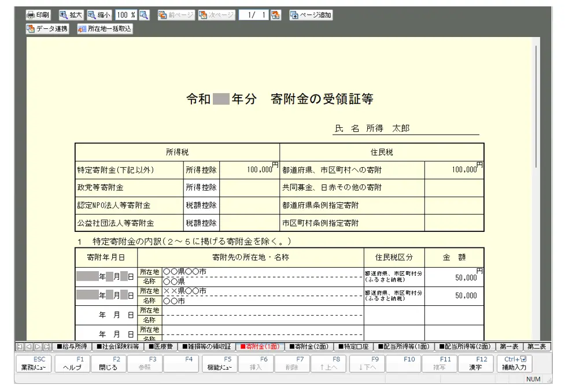The image size is (565, 392).
Task: Open the 医療費 tab
Action: click(161, 347)
